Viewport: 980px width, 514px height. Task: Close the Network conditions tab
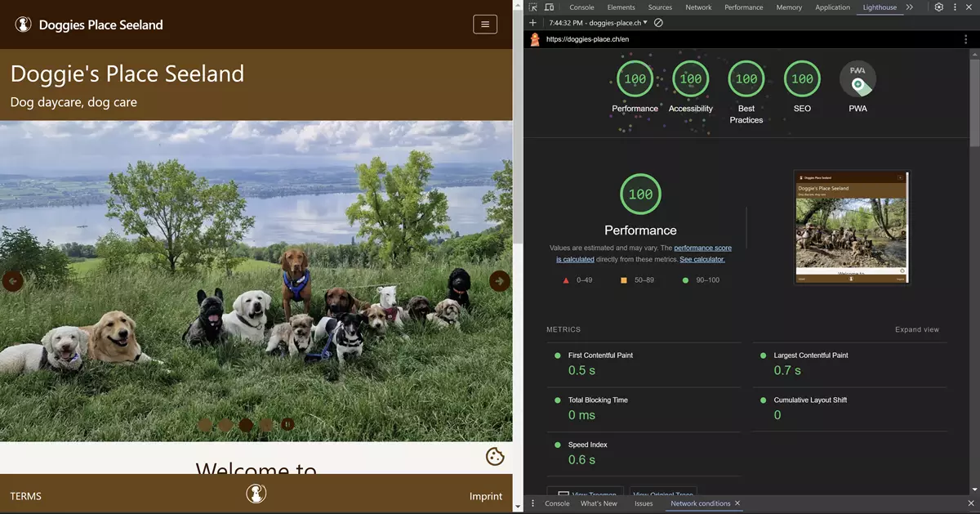pos(737,503)
